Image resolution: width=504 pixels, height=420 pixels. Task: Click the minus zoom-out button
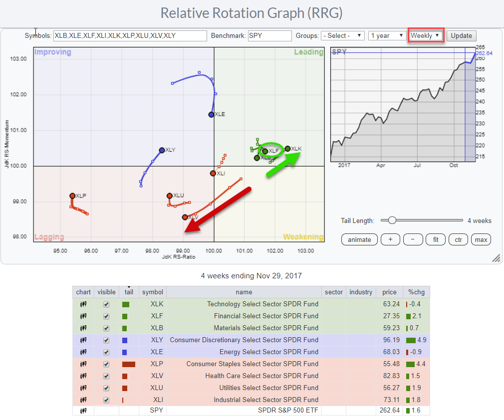tap(413, 239)
